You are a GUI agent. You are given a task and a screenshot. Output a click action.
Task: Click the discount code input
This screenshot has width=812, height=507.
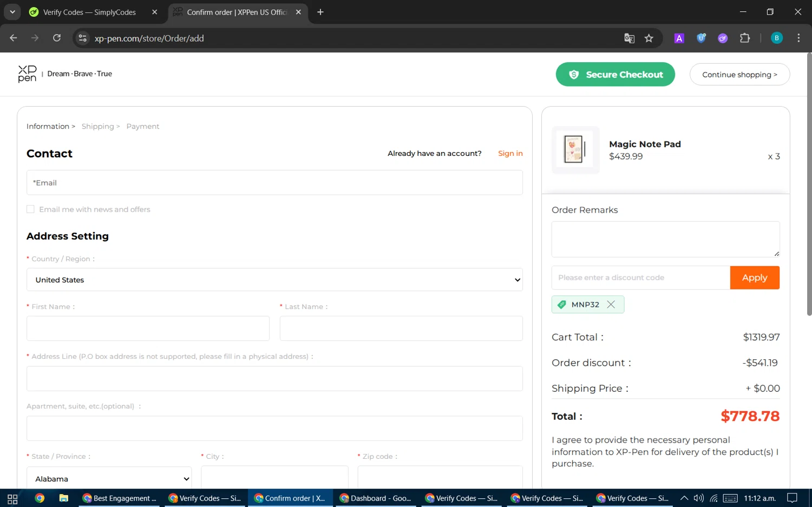point(641,278)
